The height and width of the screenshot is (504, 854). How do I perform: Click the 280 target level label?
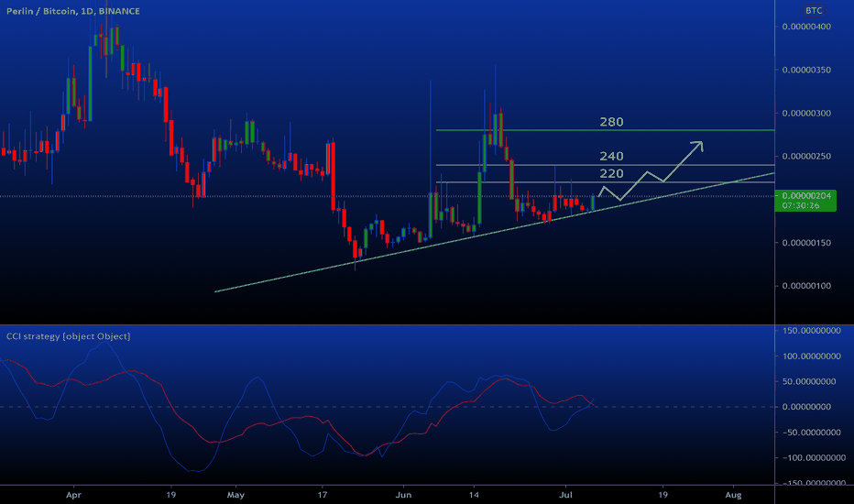tap(611, 122)
